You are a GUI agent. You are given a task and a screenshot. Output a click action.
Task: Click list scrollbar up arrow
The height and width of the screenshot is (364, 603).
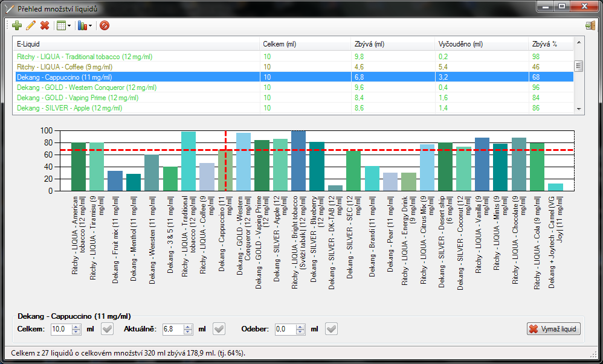tap(579, 42)
